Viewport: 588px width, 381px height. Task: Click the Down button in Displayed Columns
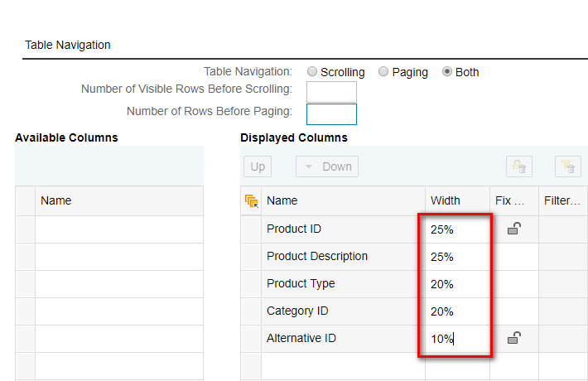328,166
